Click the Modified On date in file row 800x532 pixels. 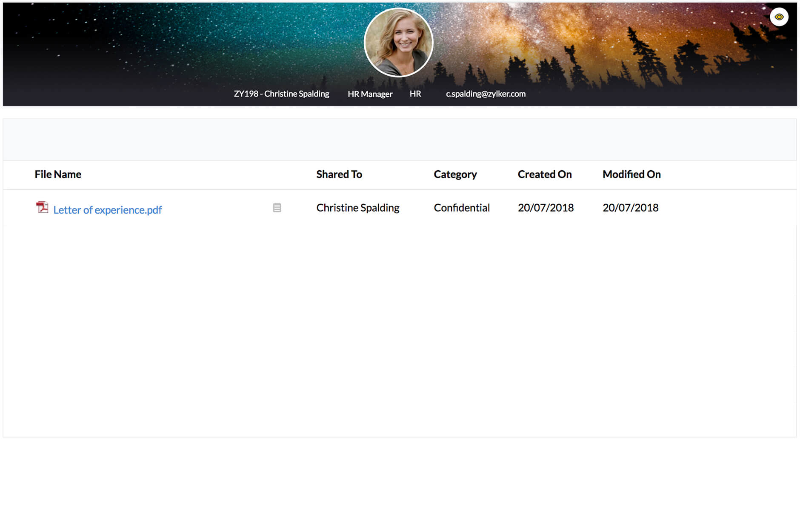(630, 208)
